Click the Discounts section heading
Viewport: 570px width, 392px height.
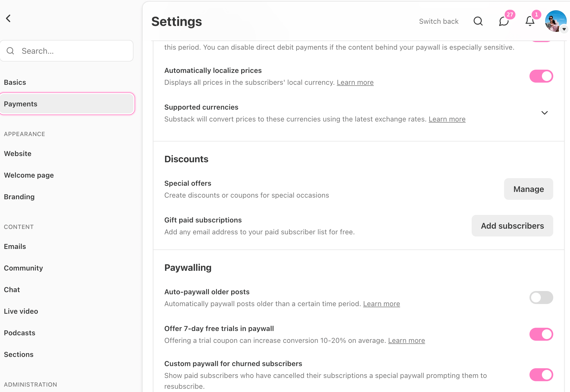click(186, 159)
